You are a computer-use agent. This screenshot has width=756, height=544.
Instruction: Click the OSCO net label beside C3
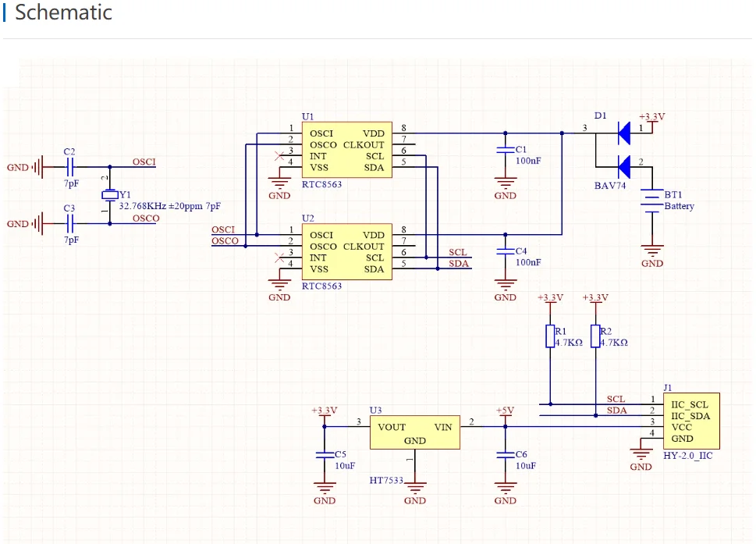pyautogui.click(x=146, y=219)
